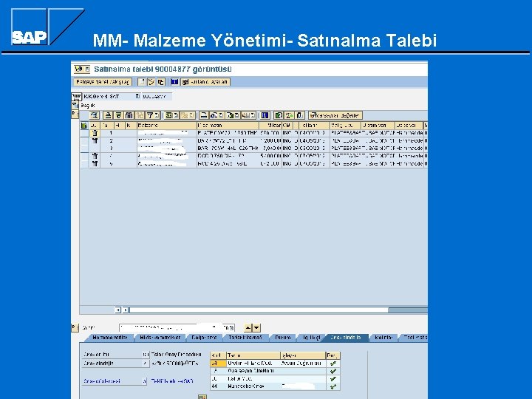
Task: Click the highlighted first release code cell
Action: (x=218, y=363)
